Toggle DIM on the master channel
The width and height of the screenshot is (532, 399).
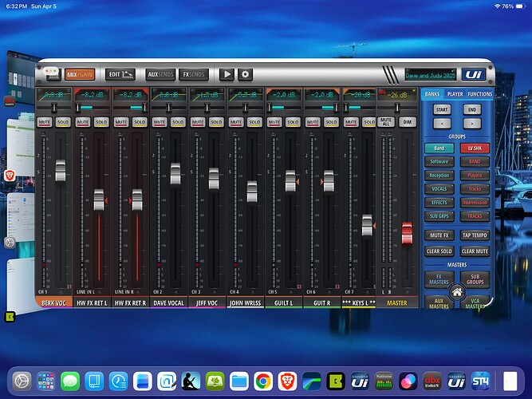pos(407,121)
